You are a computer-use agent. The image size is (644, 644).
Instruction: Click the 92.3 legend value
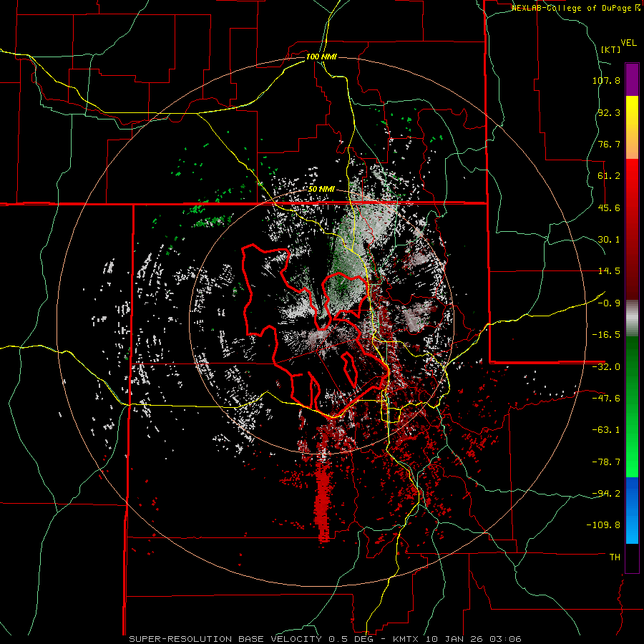point(609,112)
